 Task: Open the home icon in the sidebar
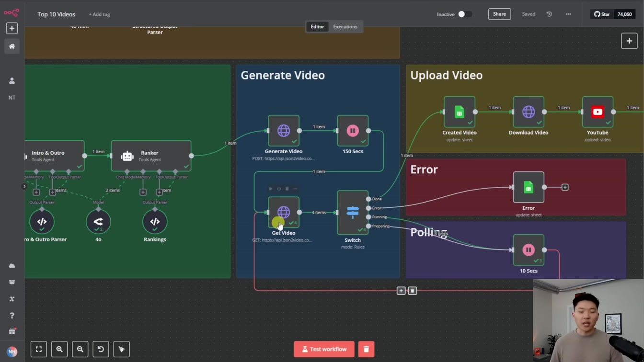pyautogui.click(x=12, y=46)
